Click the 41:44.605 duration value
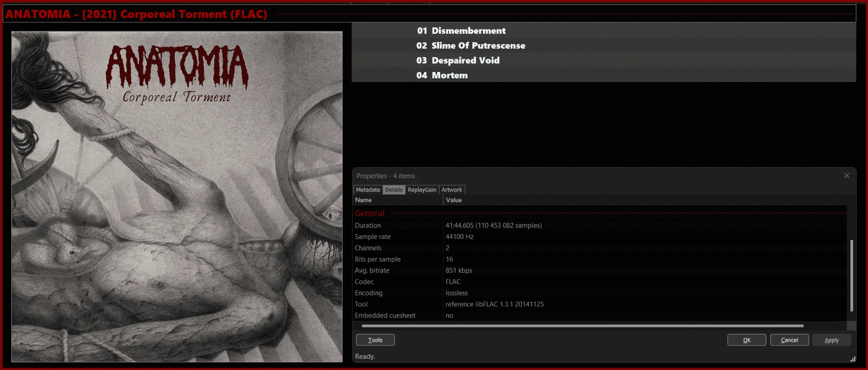Image resolution: width=868 pixels, height=370 pixels. (494, 225)
